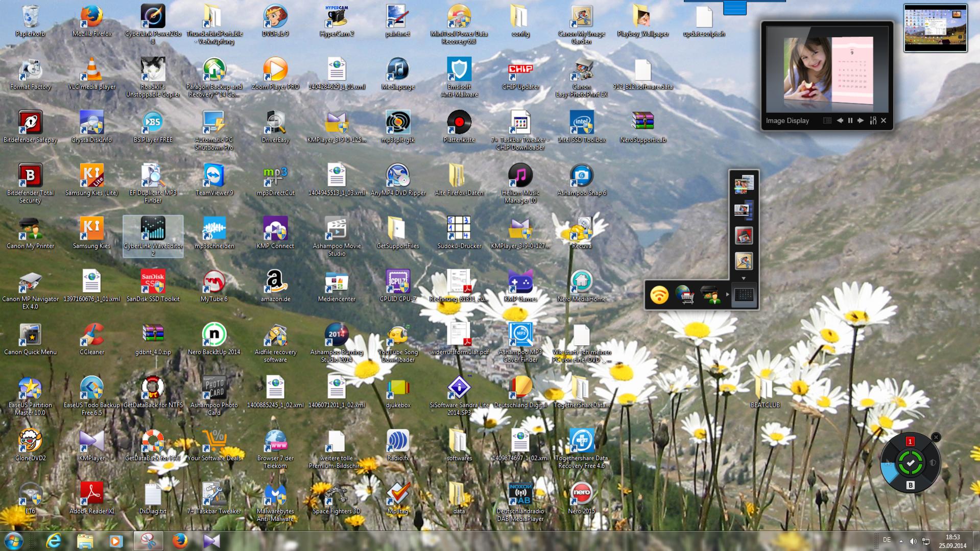The image size is (980, 551).
Task: Click the DE language indicator
Action: point(887,540)
